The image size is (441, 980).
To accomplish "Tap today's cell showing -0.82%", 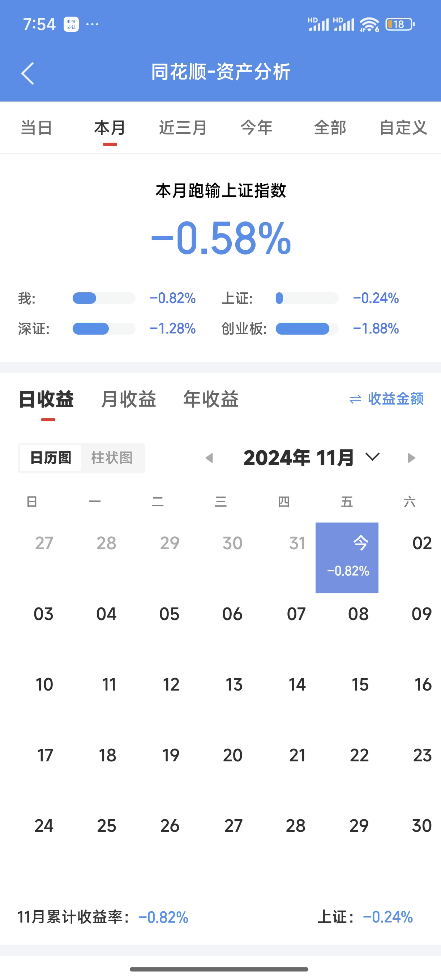I will pyautogui.click(x=347, y=558).
